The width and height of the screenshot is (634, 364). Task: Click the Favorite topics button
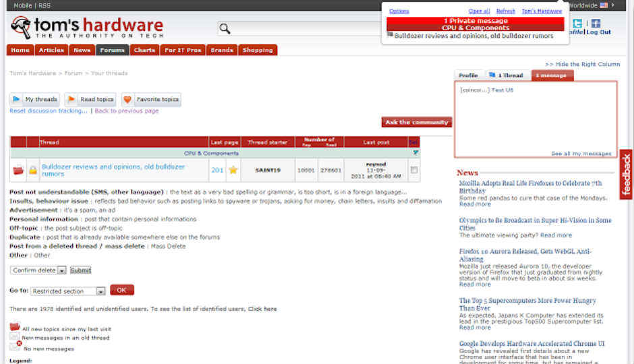tap(151, 99)
